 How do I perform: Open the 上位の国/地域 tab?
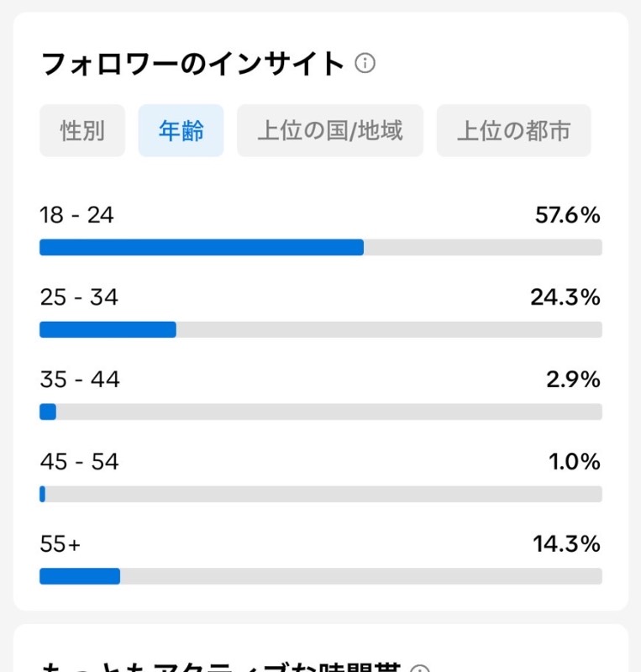point(330,130)
